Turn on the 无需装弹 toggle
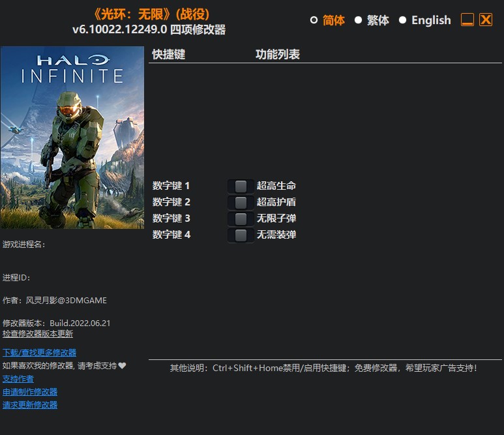The image size is (504, 435). click(x=241, y=235)
